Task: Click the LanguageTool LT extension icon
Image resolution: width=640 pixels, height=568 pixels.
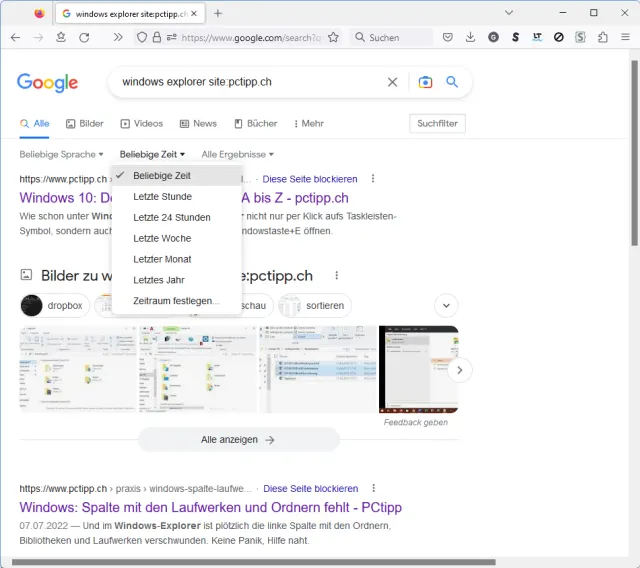Action: click(x=537, y=38)
